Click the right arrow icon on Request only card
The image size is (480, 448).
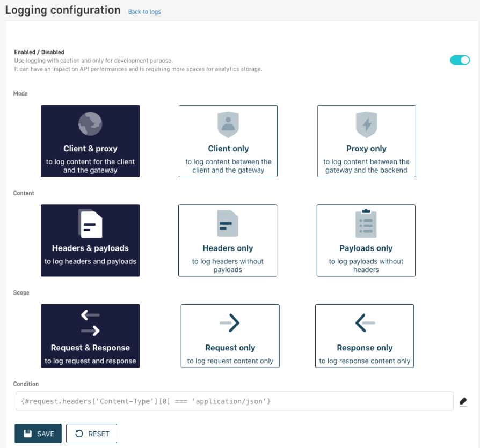click(x=230, y=322)
